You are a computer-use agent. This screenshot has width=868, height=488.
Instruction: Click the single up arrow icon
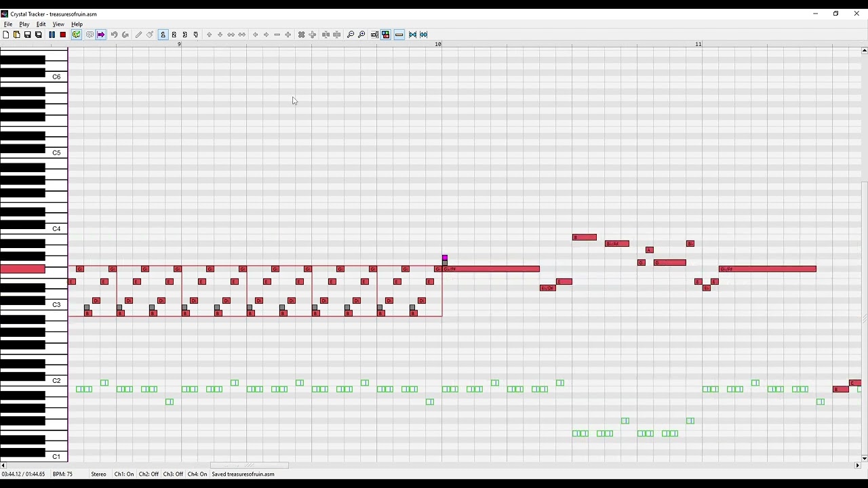(210, 35)
